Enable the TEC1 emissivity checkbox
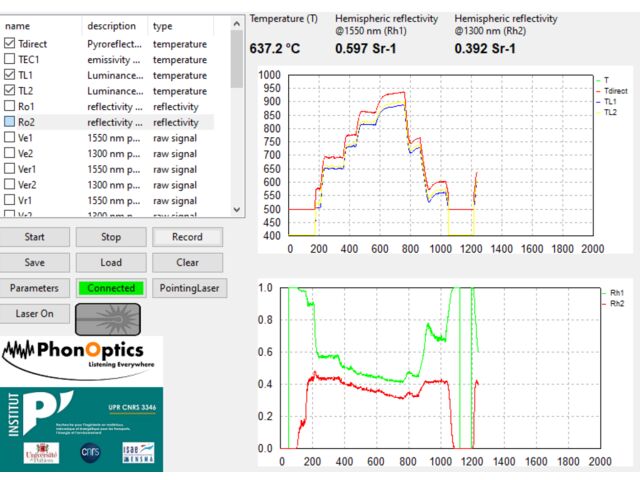Viewport: 640px width, 480px height. [10, 60]
